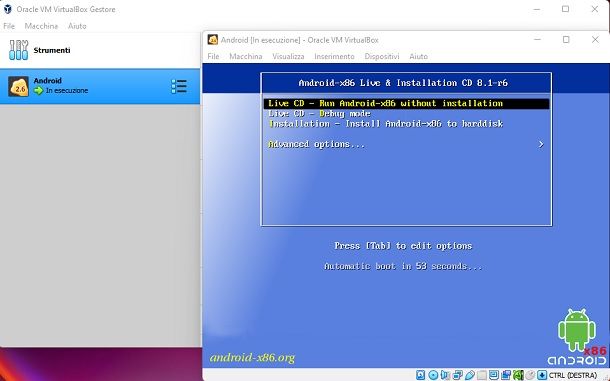This screenshot has height=381, width=610.
Task: Click the network adapters icon in VM status bar
Action: click(x=458, y=375)
